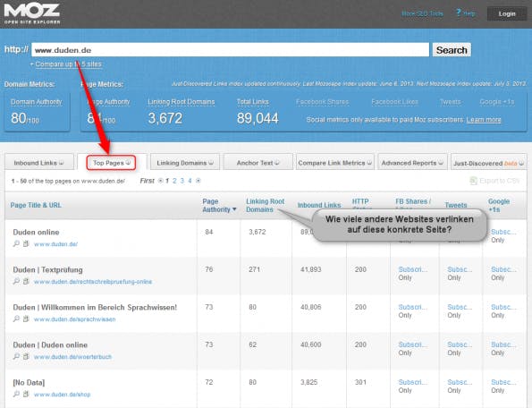Image resolution: width=532 pixels, height=408 pixels.
Task: Sort by Google +1s column header
Action: [x=499, y=206]
